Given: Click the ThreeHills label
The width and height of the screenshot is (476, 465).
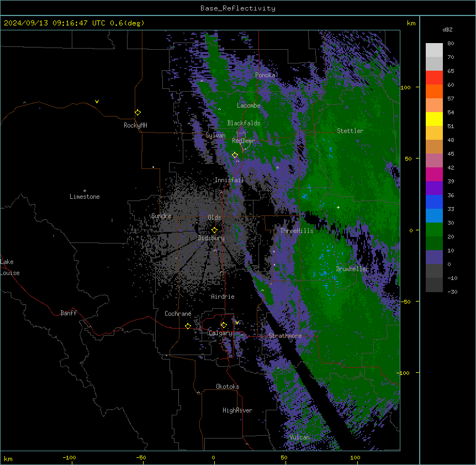Looking at the screenshot, I should 297,231.
